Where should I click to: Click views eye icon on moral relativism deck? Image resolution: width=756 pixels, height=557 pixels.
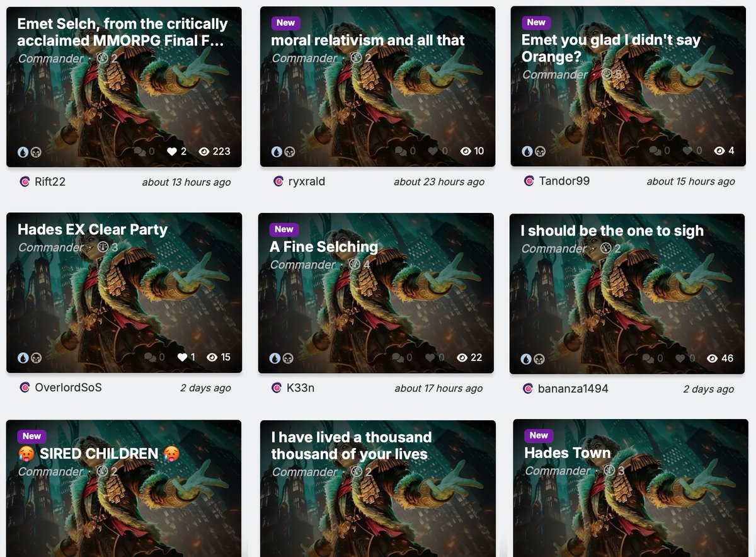click(466, 151)
